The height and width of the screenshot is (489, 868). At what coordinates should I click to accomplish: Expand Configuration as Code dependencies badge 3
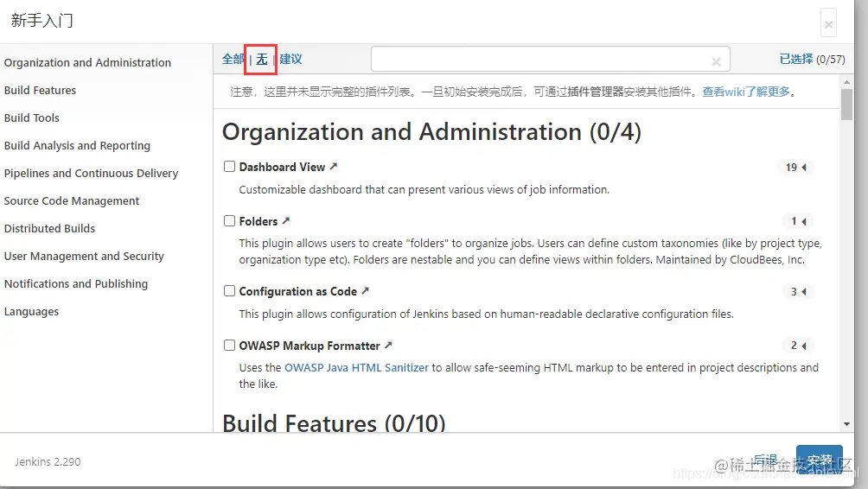(x=798, y=291)
